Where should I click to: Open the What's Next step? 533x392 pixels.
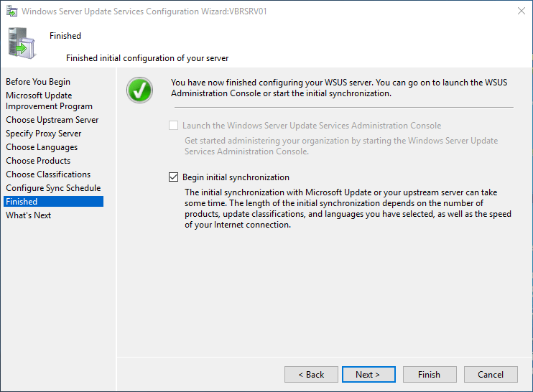click(29, 215)
